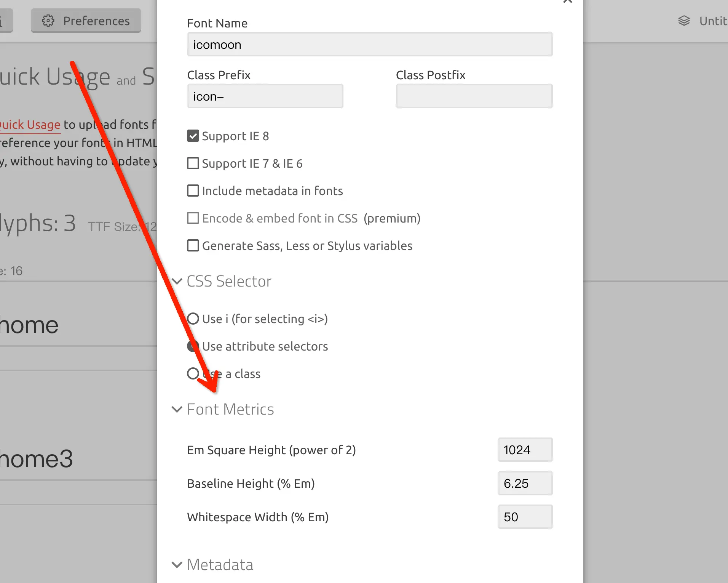
Task: Click the empty Class Postfix field
Action: [474, 96]
